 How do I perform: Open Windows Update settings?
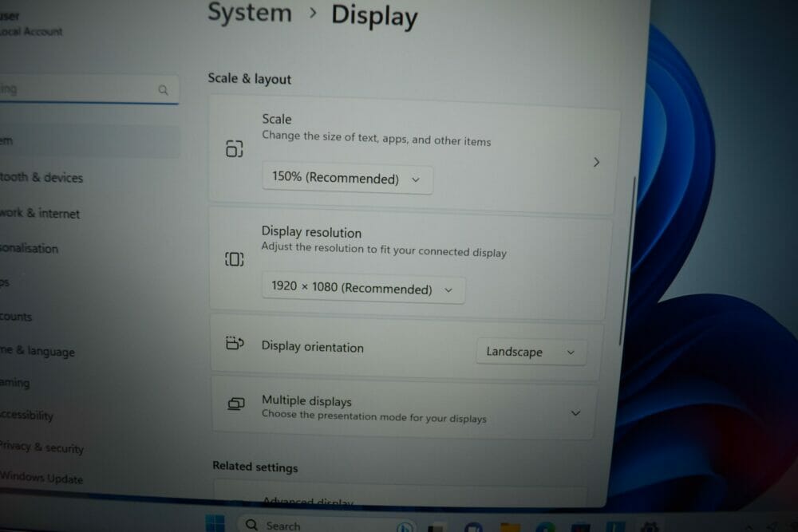point(41,478)
